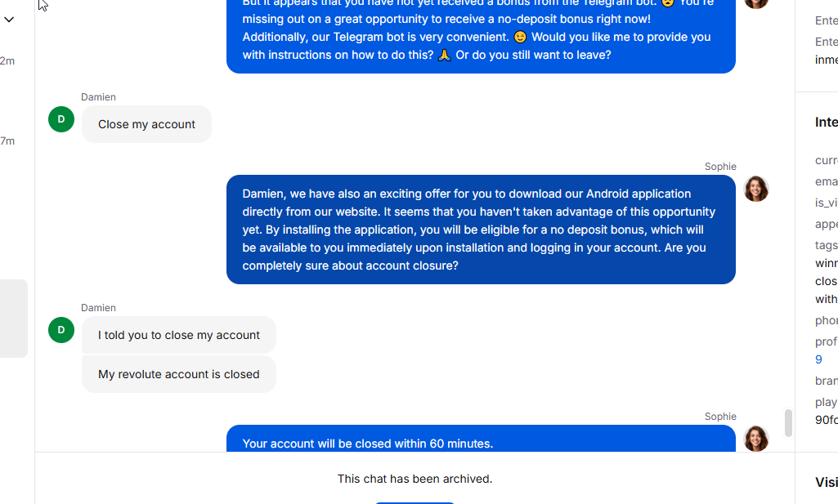The width and height of the screenshot is (838, 504).
Task: Click the winking emoji in the Telegram message
Action: pos(520,37)
